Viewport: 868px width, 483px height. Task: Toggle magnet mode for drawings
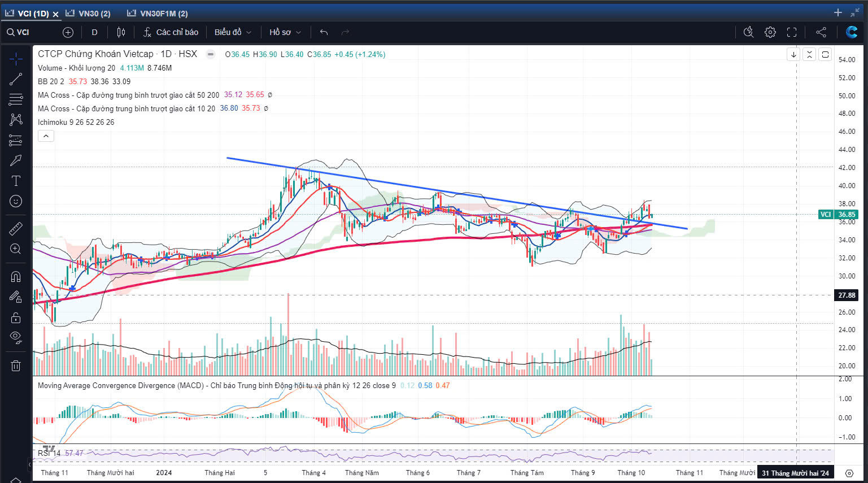16,277
